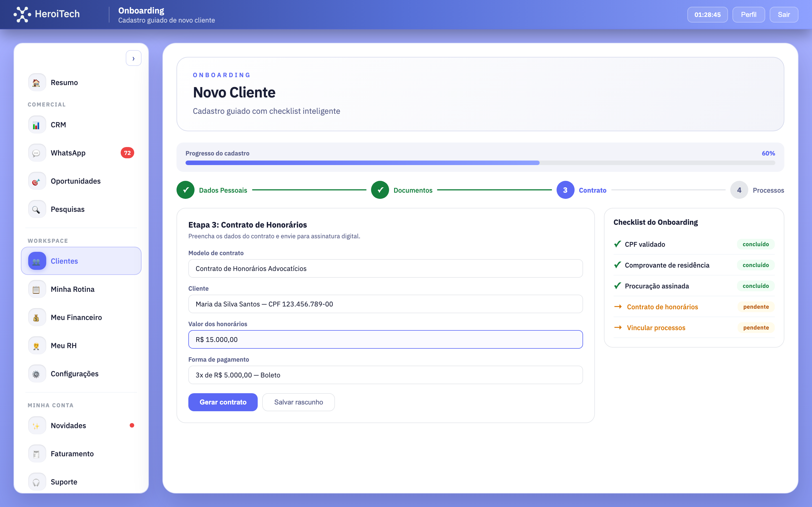Open Meu Financeiro money bag icon
Image resolution: width=812 pixels, height=507 pixels.
[37, 317]
